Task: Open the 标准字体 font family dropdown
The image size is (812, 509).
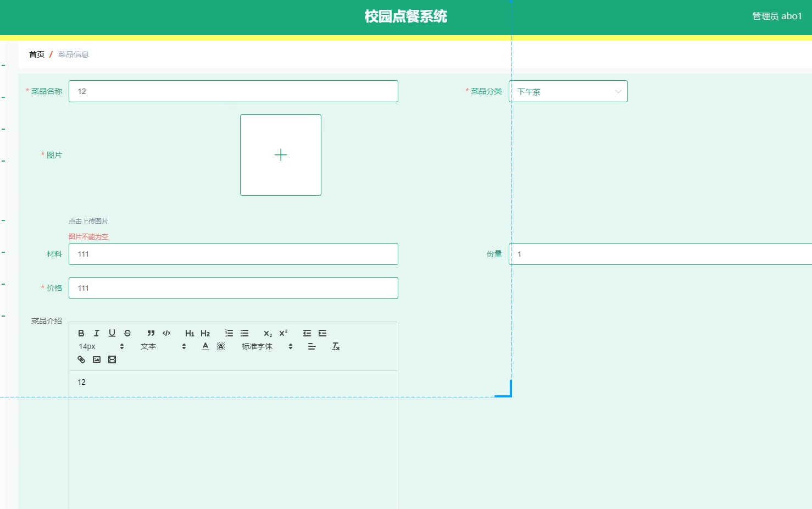Action: click(267, 346)
